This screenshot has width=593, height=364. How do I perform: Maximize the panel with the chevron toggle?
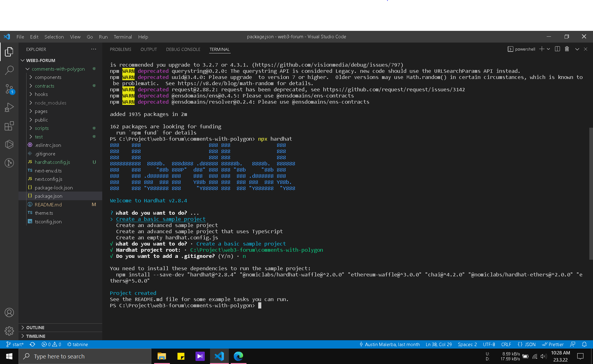[x=577, y=49]
